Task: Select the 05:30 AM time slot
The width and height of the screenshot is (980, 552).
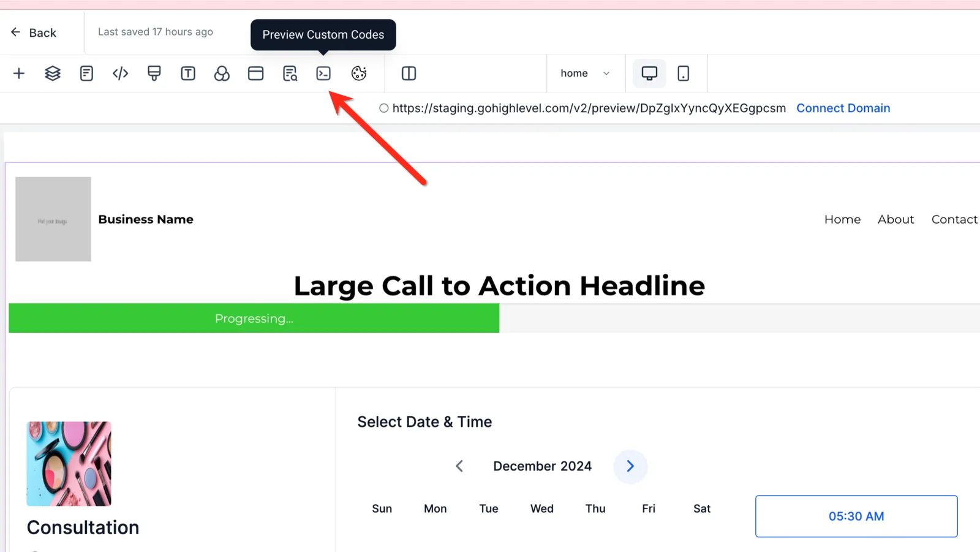Action: click(856, 516)
